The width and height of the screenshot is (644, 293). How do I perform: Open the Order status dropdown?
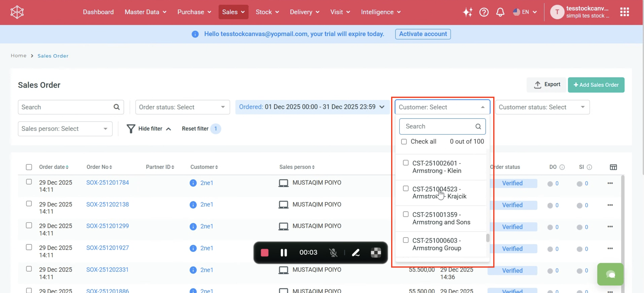coord(182,107)
